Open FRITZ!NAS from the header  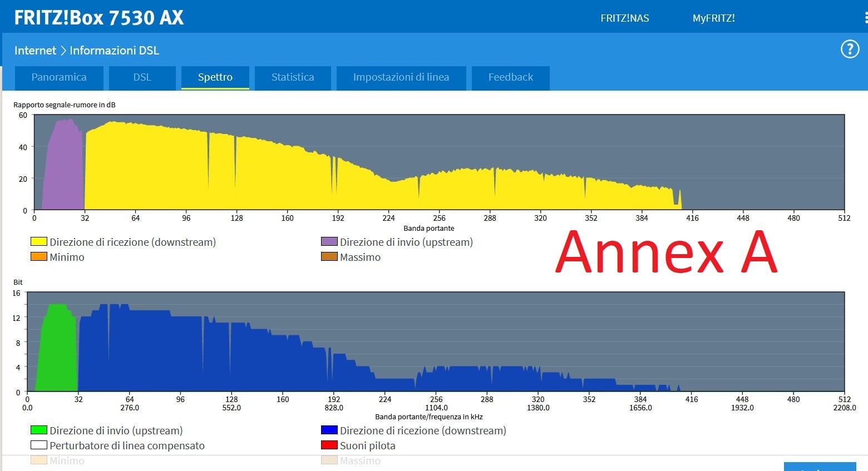tap(624, 18)
